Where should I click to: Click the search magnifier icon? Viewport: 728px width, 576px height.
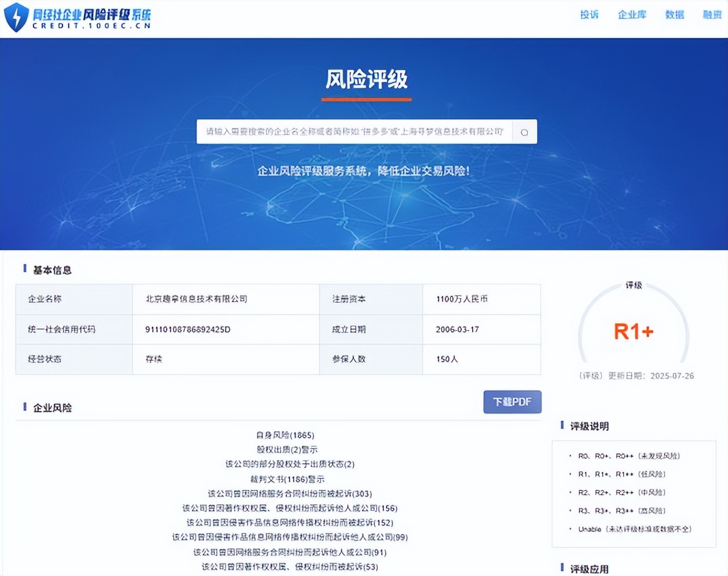[524, 132]
